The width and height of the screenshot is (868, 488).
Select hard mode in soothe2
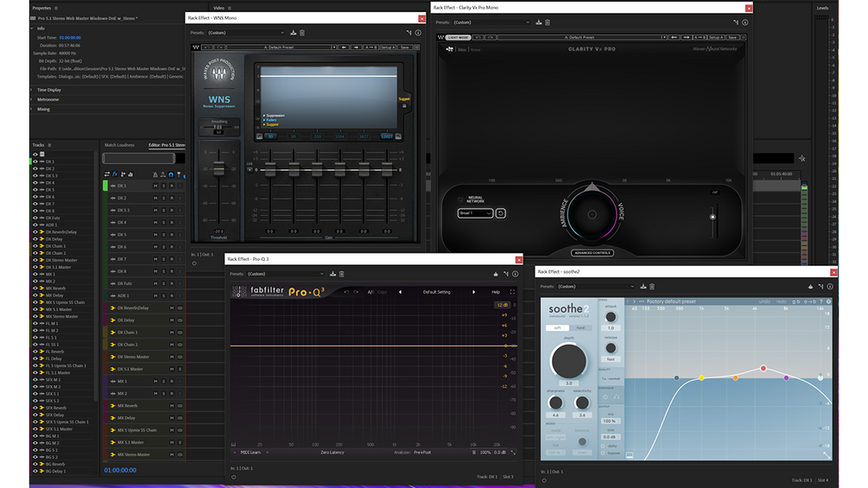coord(580,327)
